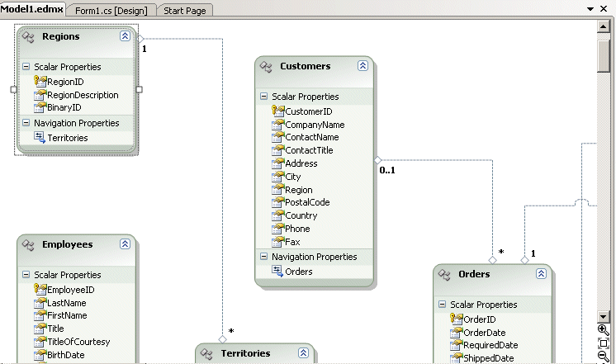Open the active files dropdown arrow
616x364 pixels.
[x=590, y=8]
